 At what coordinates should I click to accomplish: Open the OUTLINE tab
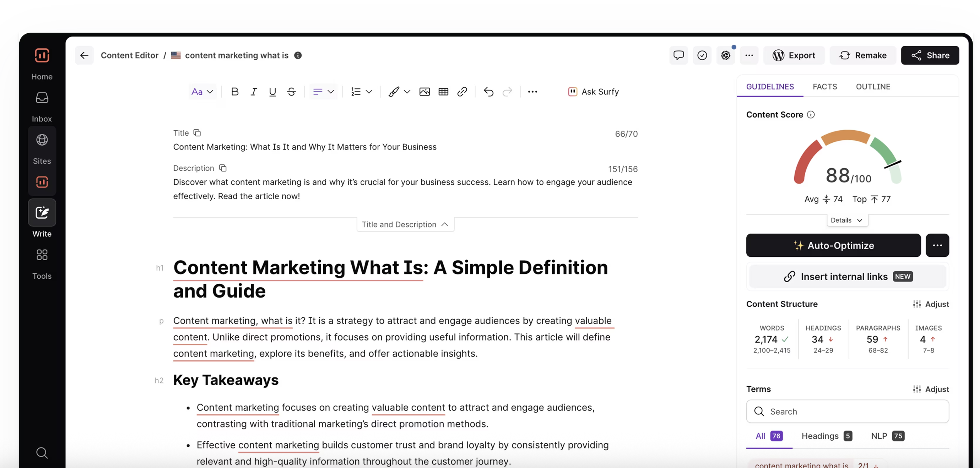click(873, 87)
